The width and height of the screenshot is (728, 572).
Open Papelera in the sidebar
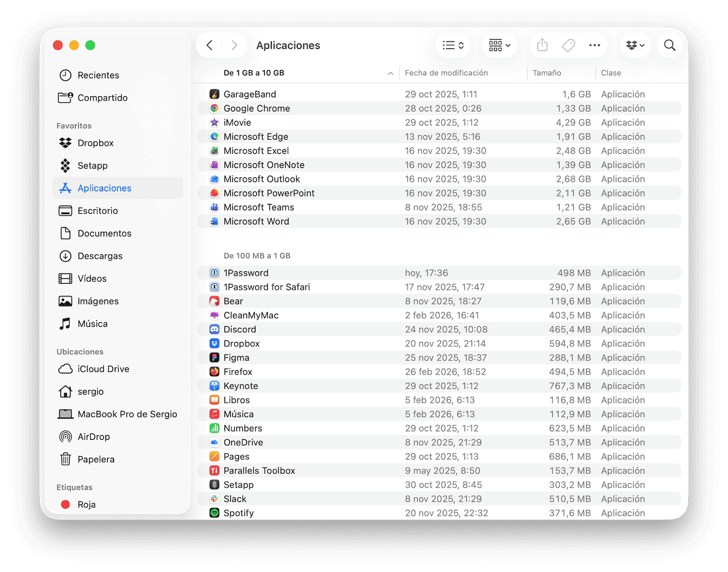(117, 459)
